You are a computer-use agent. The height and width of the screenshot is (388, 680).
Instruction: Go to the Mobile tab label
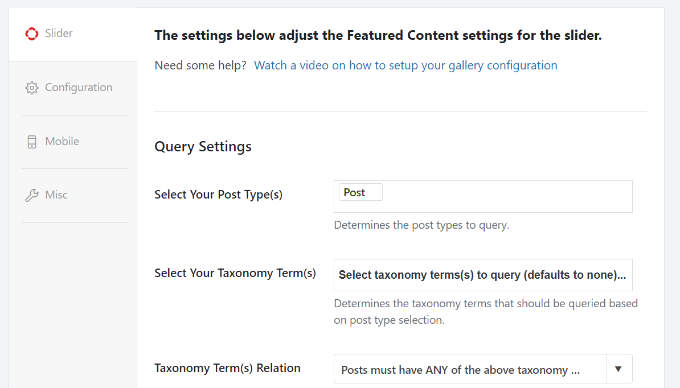click(62, 141)
